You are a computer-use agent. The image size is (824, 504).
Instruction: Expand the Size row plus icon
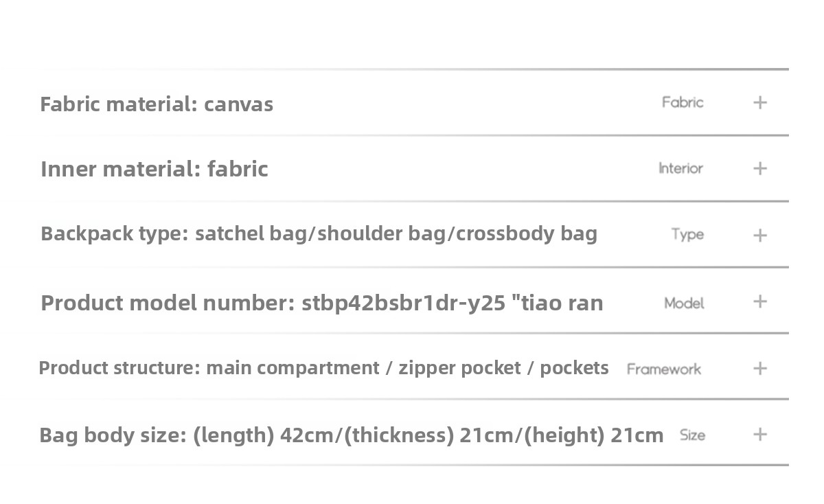[760, 434]
